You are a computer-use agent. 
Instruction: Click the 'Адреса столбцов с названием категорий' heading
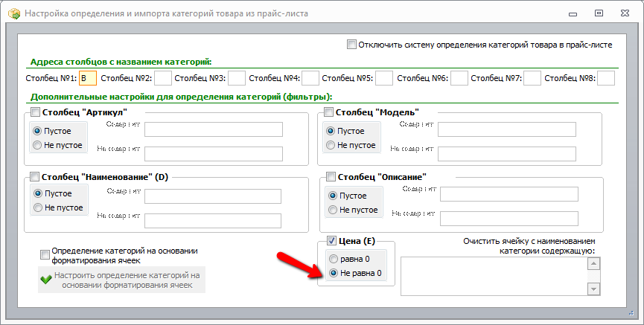(121, 62)
